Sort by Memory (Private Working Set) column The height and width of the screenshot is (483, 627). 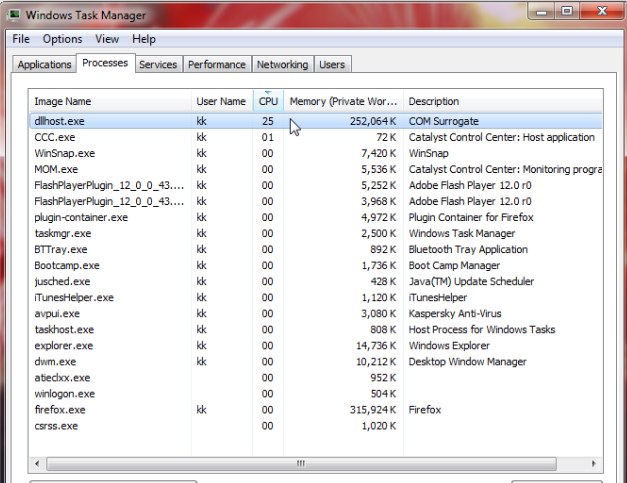pyautogui.click(x=343, y=101)
